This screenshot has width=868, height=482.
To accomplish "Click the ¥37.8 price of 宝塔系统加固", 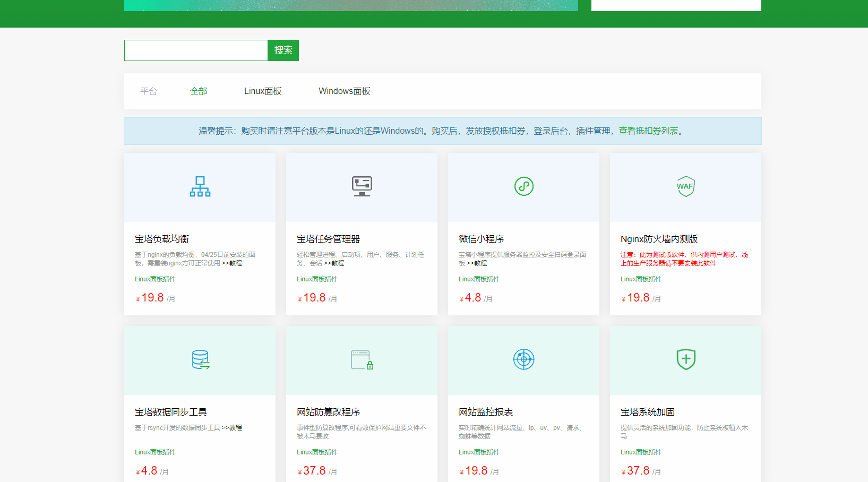I will (x=635, y=471).
